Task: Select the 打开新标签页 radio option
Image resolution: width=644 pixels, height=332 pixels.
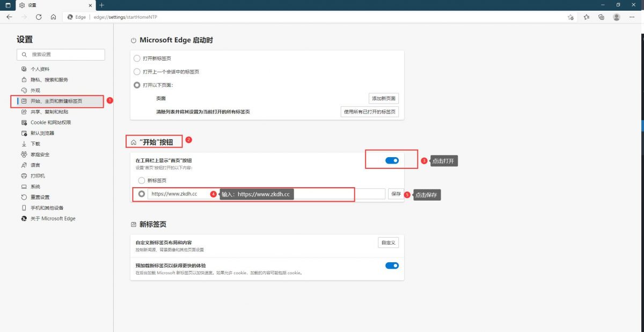Action: 137,58
